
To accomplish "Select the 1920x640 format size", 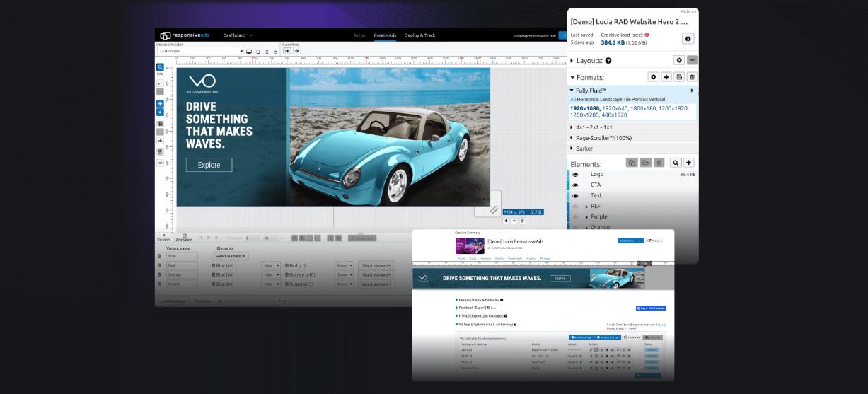I will [617, 108].
